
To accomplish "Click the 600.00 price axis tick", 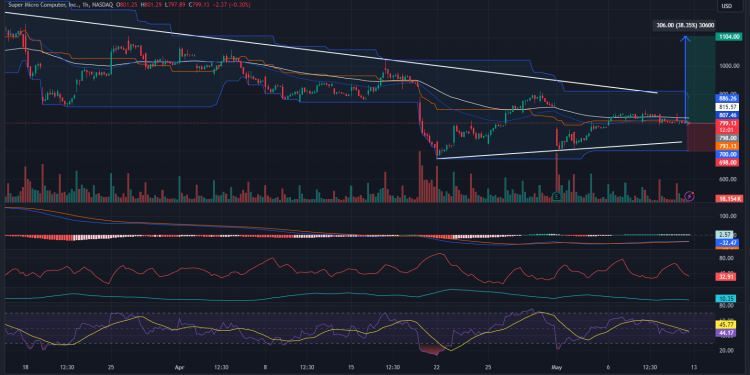I will coord(727,179).
